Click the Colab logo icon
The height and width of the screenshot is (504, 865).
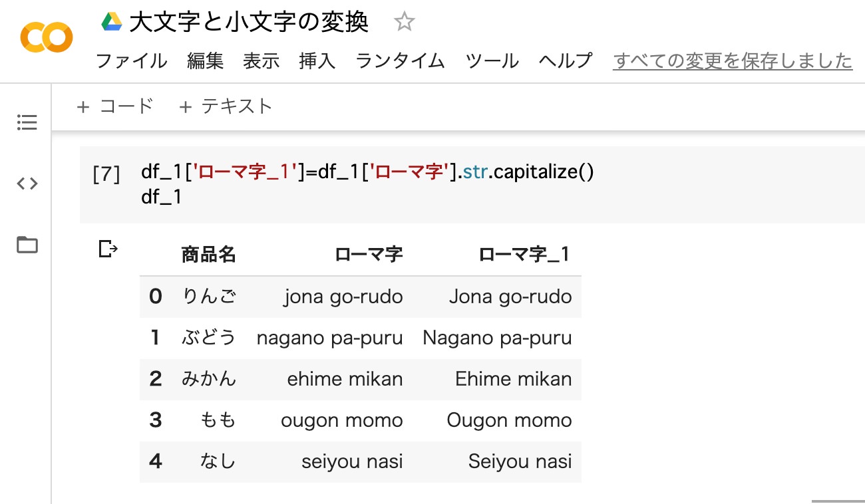(46, 38)
